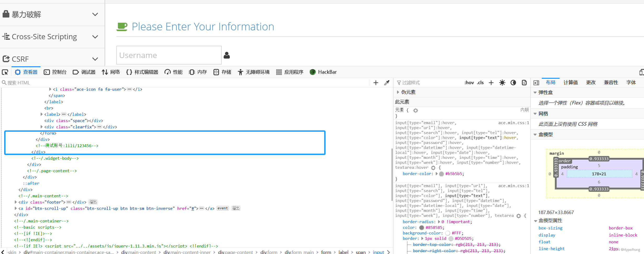This screenshot has width=644, height=254.
Task: Expand the div clearfix node
Action: coord(41,127)
